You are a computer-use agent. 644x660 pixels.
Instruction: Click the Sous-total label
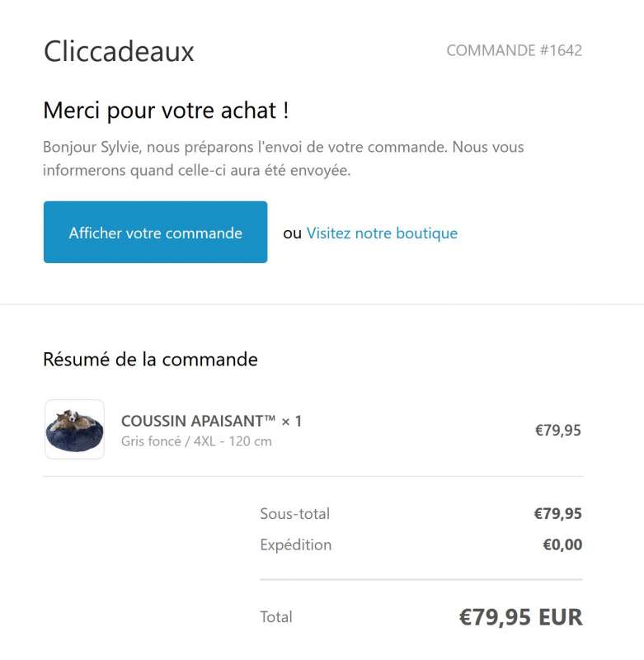tap(295, 513)
